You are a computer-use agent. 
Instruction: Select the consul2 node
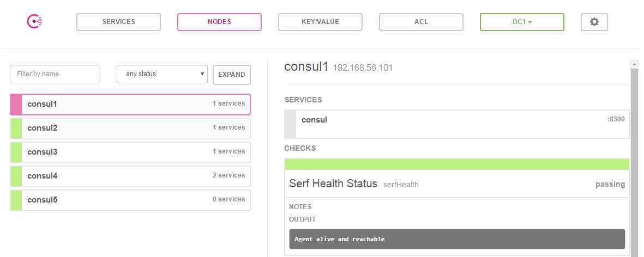130,128
